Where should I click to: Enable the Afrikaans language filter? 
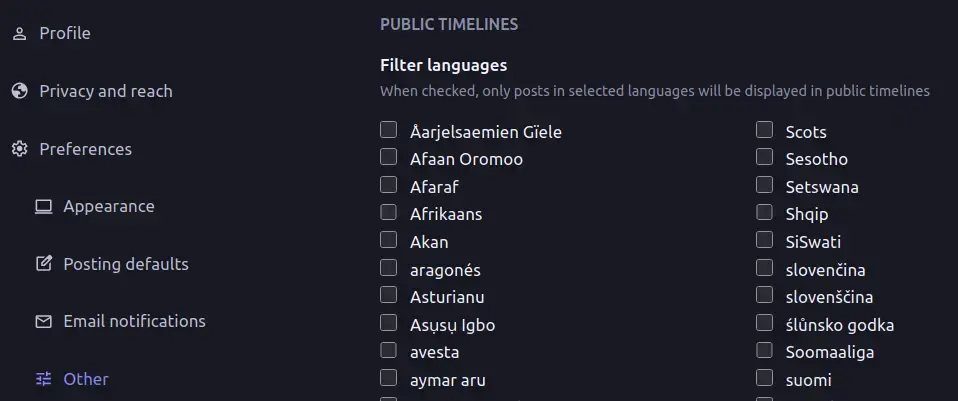(x=388, y=212)
